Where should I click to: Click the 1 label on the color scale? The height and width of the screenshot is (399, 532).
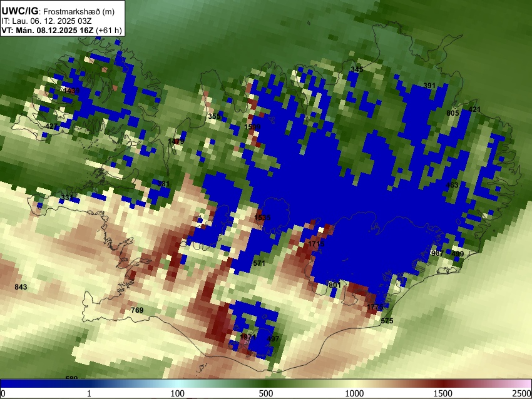89,393
